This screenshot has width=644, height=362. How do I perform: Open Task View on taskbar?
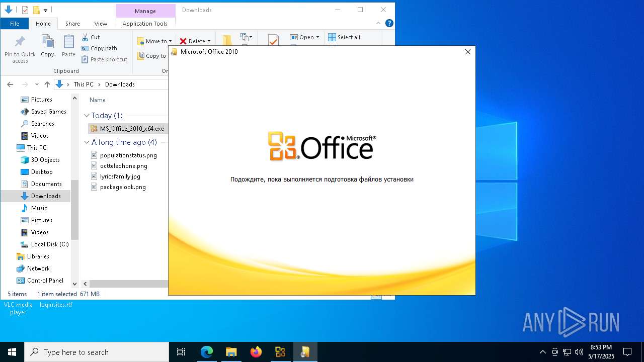[181, 352]
